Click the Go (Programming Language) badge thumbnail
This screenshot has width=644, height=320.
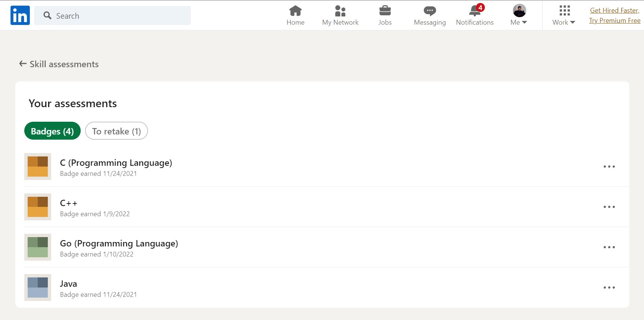pos(38,247)
